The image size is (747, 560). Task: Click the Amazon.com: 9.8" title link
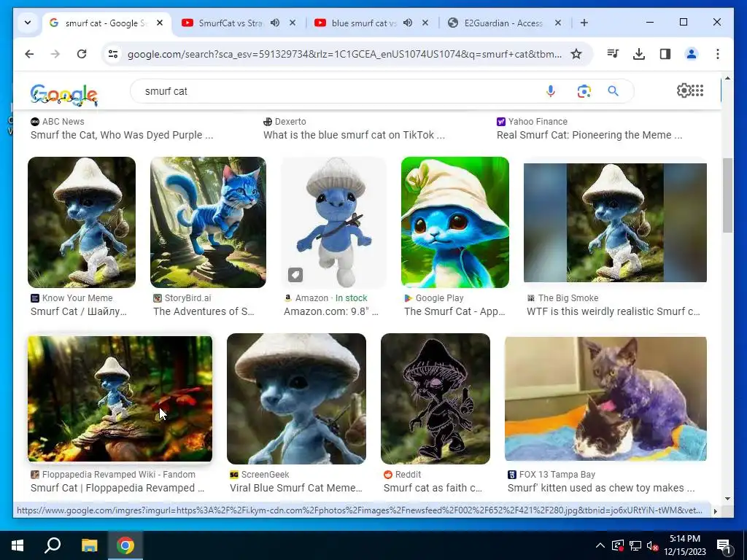tap(331, 311)
